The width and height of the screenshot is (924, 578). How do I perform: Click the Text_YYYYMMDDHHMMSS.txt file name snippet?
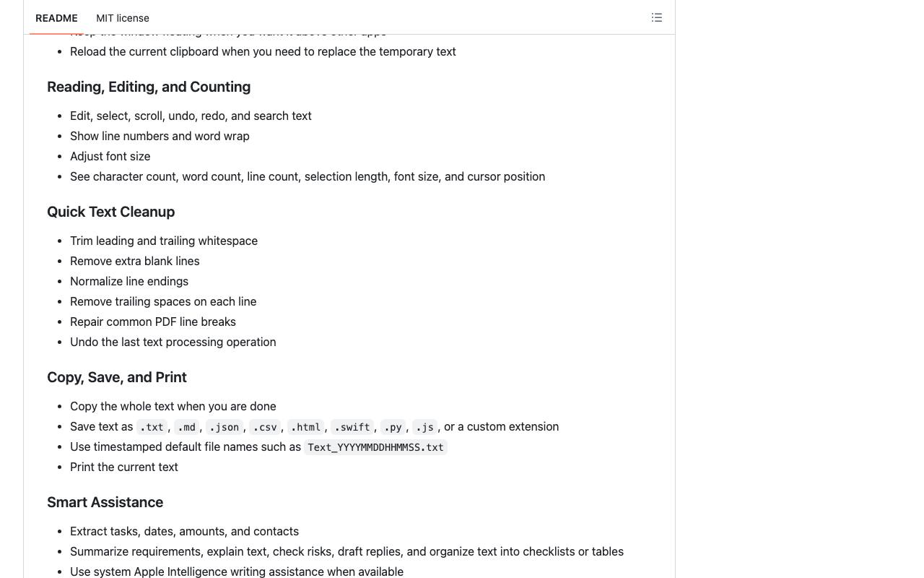point(375,447)
